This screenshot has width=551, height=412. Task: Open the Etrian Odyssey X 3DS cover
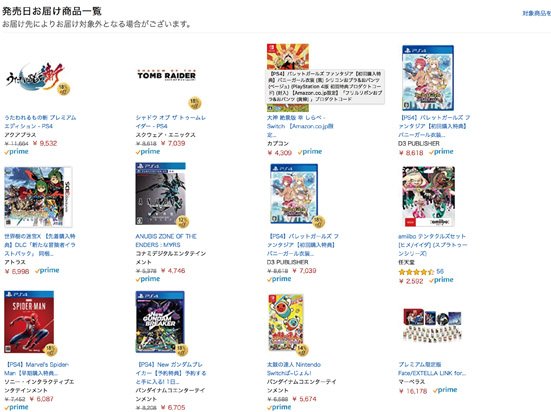click(x=38, y=197)
